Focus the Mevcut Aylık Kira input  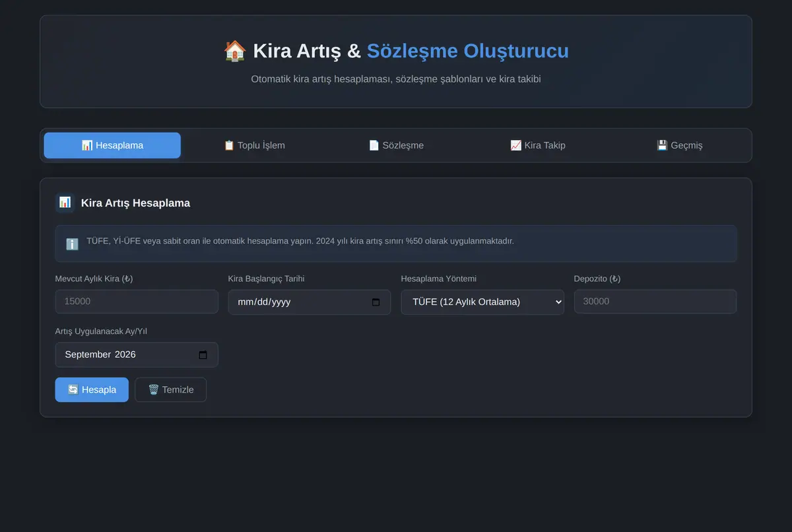tap(137, 302)
